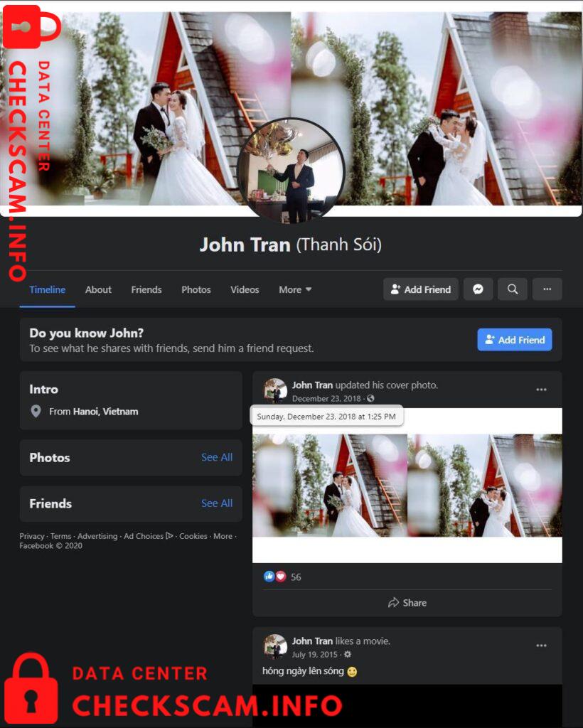Image resolution: width=583 pixels, height=728 pixels.
Task: Click the Ad Choices arrow icon
Action: pos(169,536)
